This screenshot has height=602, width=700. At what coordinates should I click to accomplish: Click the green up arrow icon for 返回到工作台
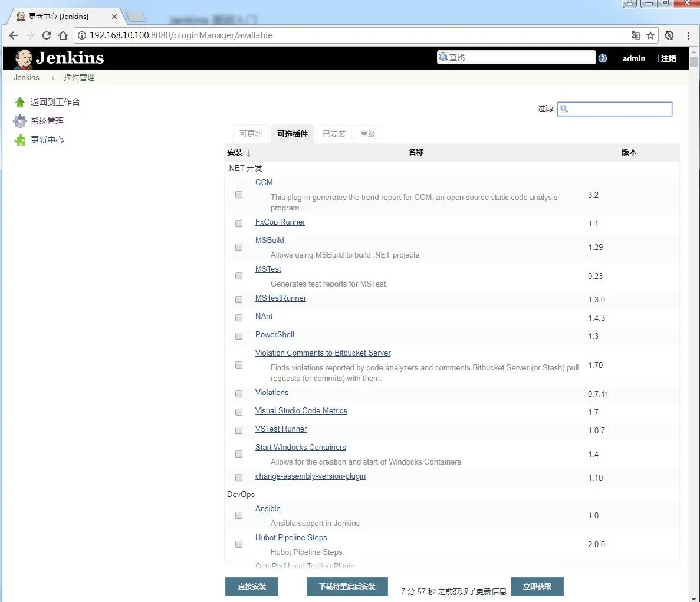pyautogui.click(x=19, y=102)
